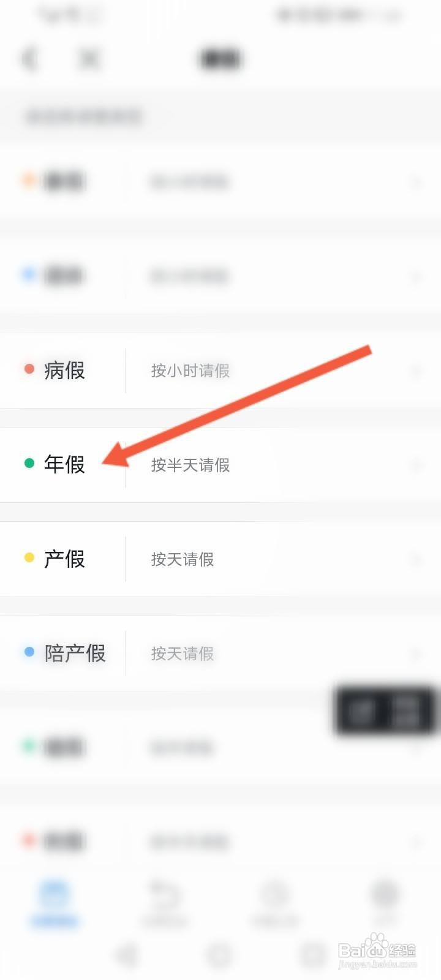The width and height of the screenshot is (441, 980).
Task: Select the 病假 leave type
Action: coord(64,370)
